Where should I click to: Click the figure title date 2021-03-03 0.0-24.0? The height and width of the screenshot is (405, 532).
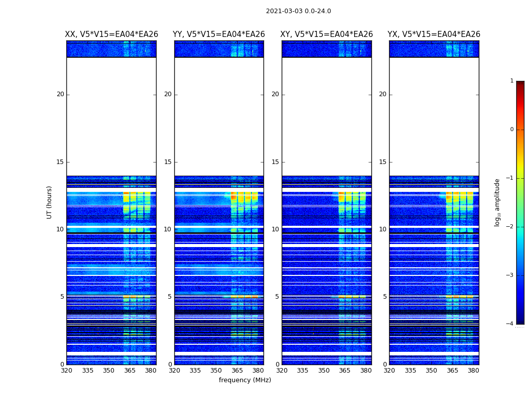298,11
